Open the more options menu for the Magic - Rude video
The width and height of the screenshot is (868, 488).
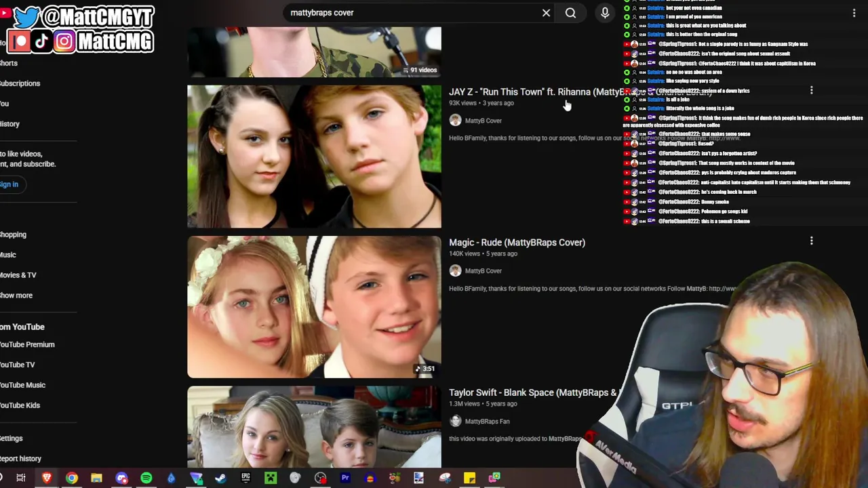tap(811, 241)
